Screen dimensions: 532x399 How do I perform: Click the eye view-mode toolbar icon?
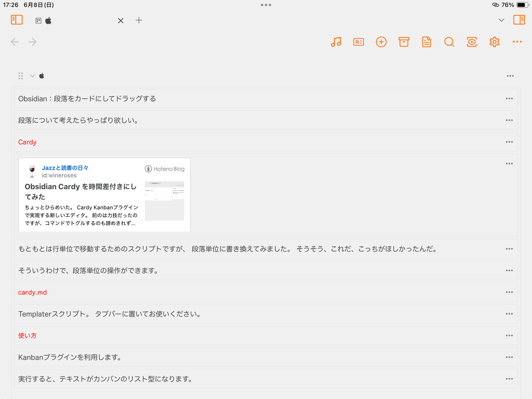(x=472, y=42)
